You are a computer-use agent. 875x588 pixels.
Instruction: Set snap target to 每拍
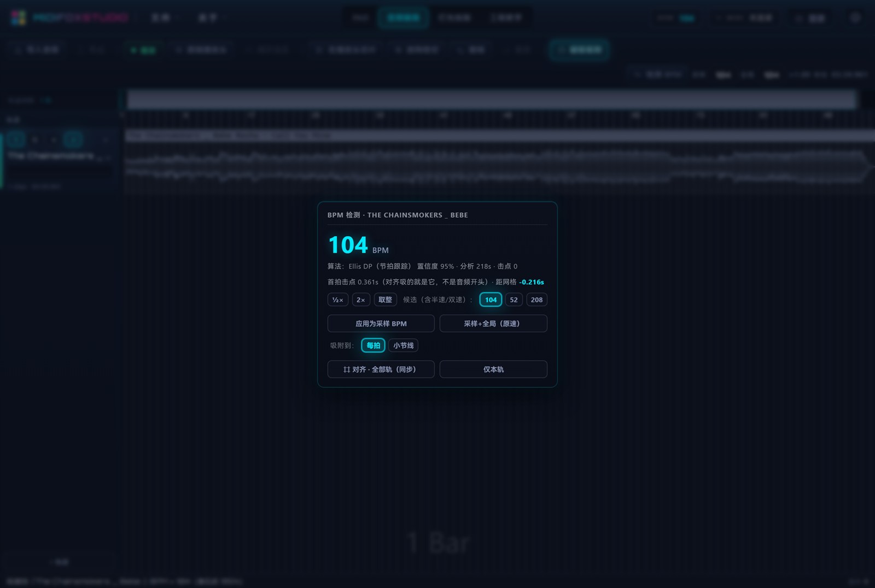click(374, 345)
